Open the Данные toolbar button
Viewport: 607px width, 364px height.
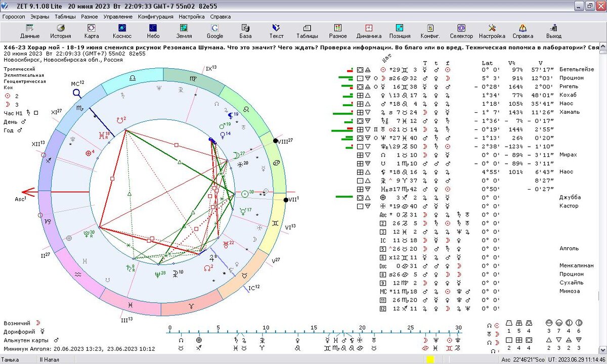pyautogui.click(x=30, y=31)
